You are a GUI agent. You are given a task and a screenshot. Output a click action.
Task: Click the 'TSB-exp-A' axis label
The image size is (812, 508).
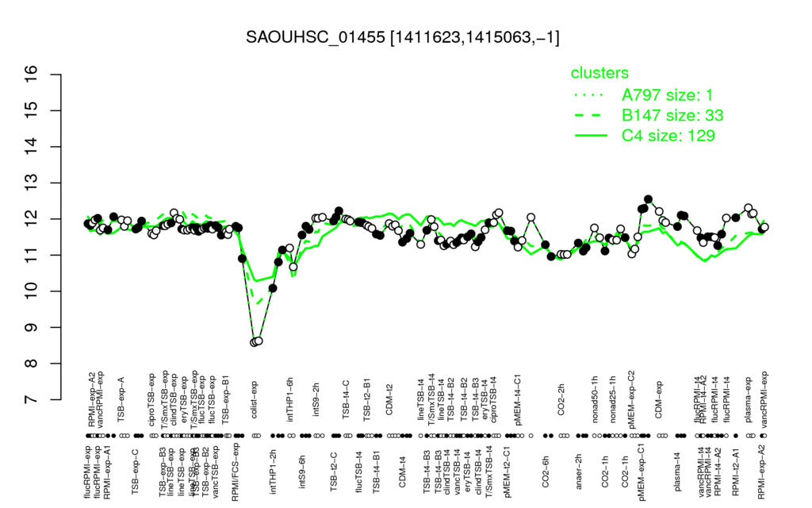click(x=121, y=398)
